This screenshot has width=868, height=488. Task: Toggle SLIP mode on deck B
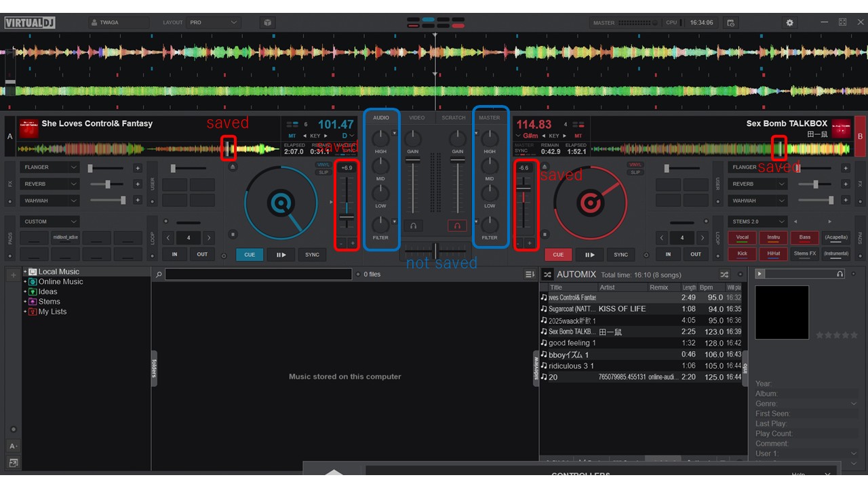635,172
